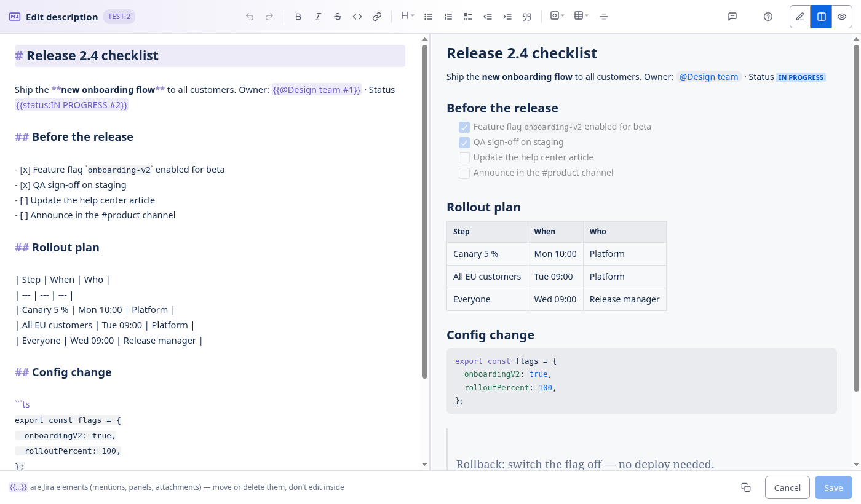Indent the current list item

click(x=507, y=17)
